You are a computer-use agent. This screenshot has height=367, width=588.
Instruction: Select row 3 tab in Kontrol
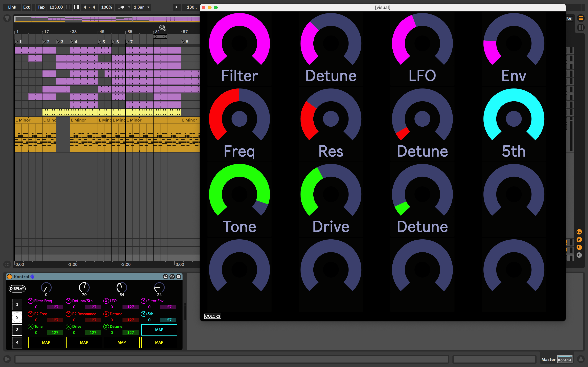[17, 330]
